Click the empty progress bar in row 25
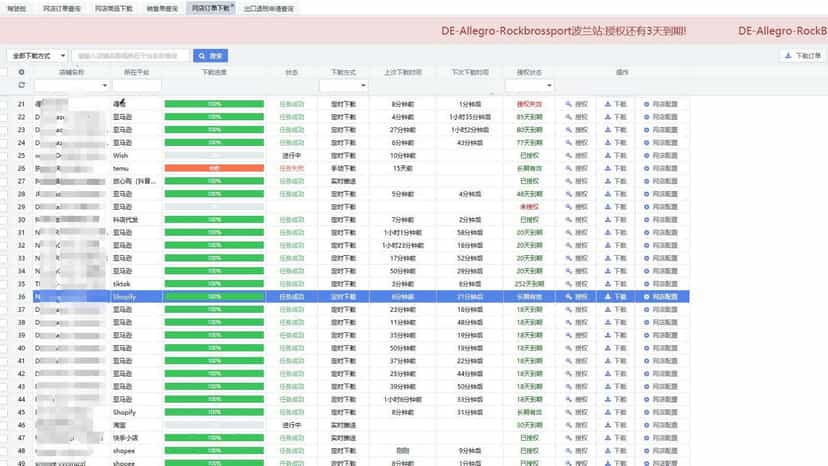This screenshot has height=466, width=828. [214, 155]
